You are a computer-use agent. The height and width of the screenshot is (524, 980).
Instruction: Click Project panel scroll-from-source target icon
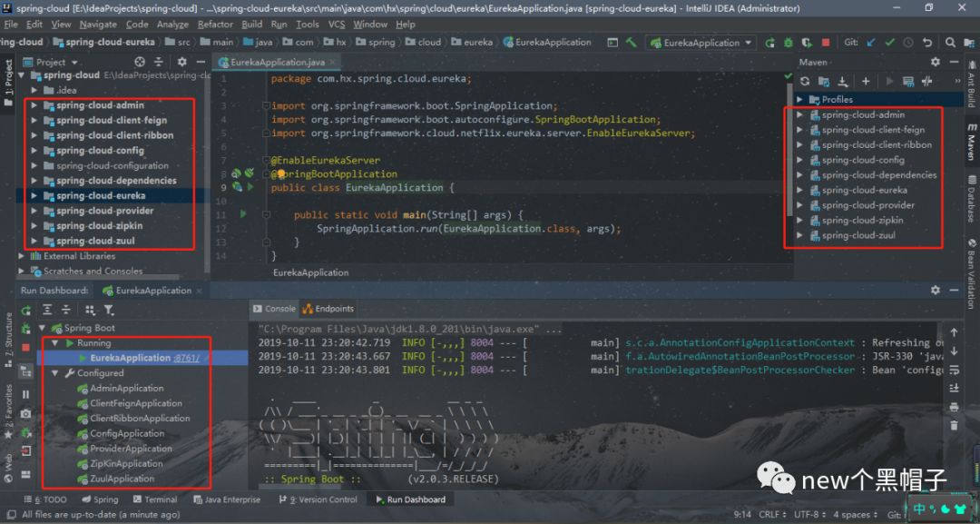(x=140, y=62)
